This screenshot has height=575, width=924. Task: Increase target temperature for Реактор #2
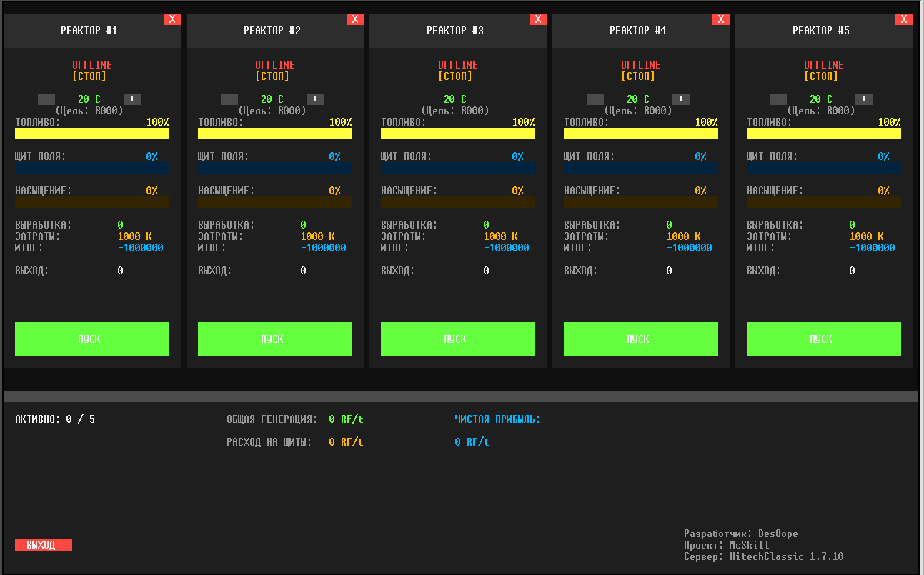[315, 99]
